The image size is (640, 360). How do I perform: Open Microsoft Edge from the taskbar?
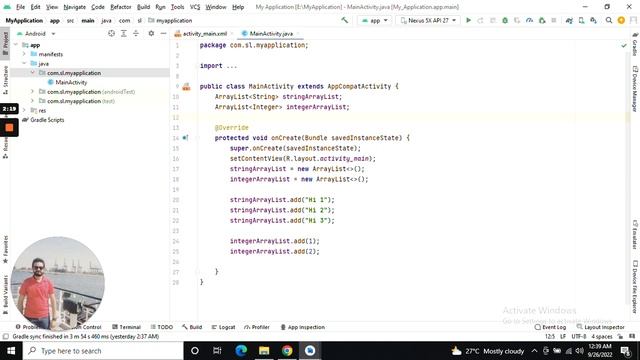click(x=241, y=351)
